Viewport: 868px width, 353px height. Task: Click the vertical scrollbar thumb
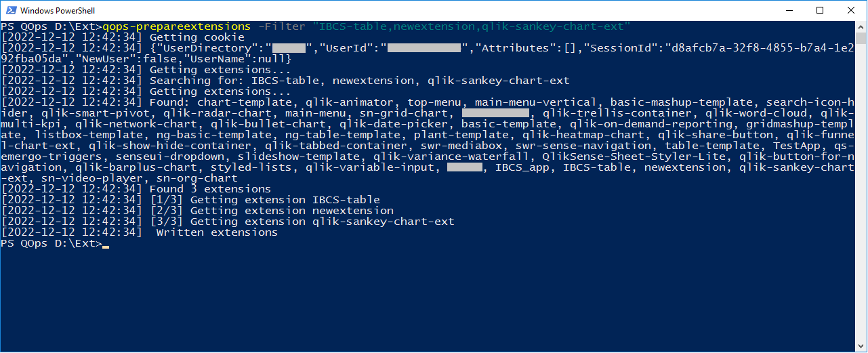[861, 38]
